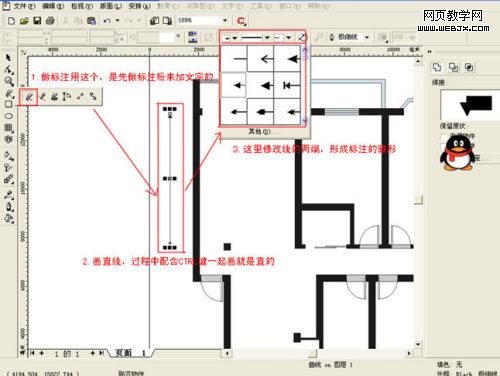This screenshot has width=500, height=376.
Task: Select the Pick (arrow) tool
Action: pyautogui.click(x=8, y=58)
